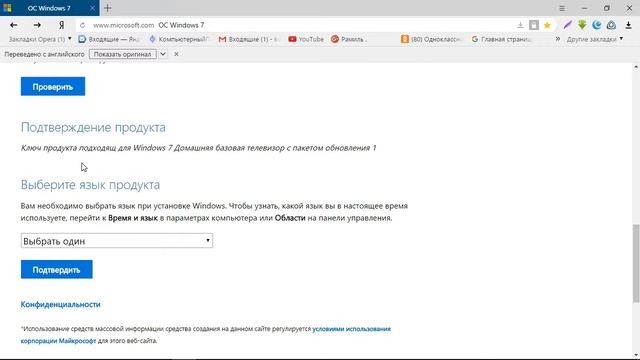This screenshot has width=640, height=360.
Task: Open the Рамиль bookmark
Action: tap(349, 39)
